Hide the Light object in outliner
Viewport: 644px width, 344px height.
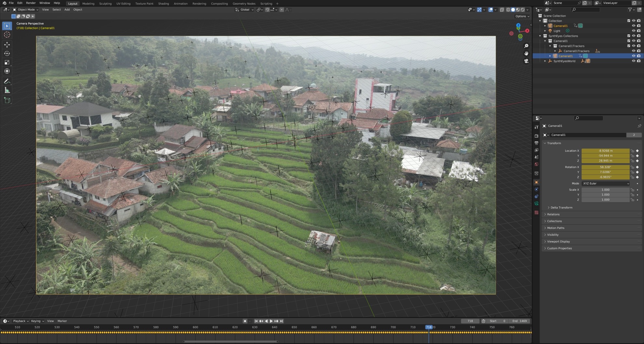click(633, 31)
